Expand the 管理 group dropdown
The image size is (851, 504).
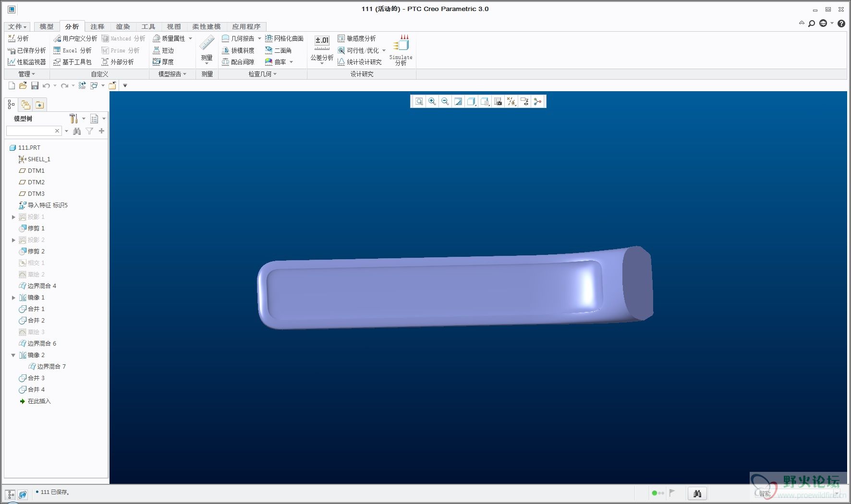pos(27,74)
